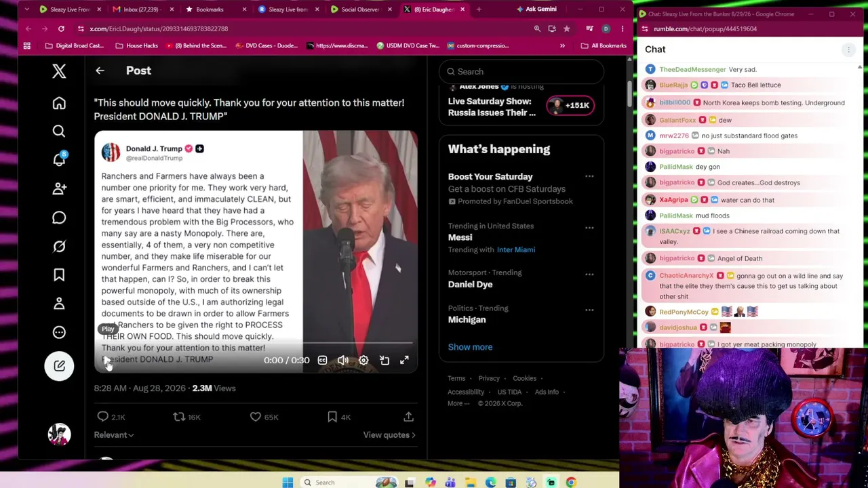Enable picture-in-picture for the video
Image resolution: width=868 pixels, height=488 pixels.
[x=384, y=361]
